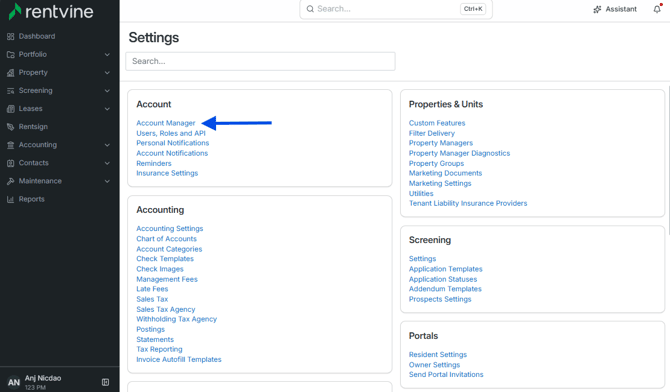Click the Assistant button

click(615, 9)
